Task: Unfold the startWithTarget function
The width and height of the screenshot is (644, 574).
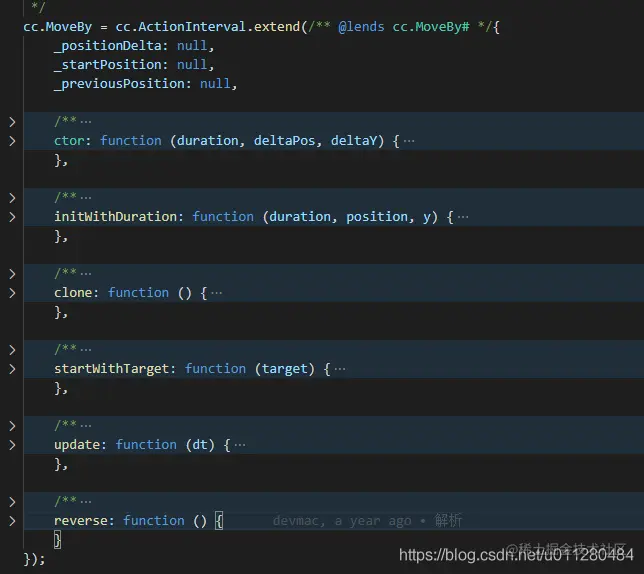Action: point(12,369)
